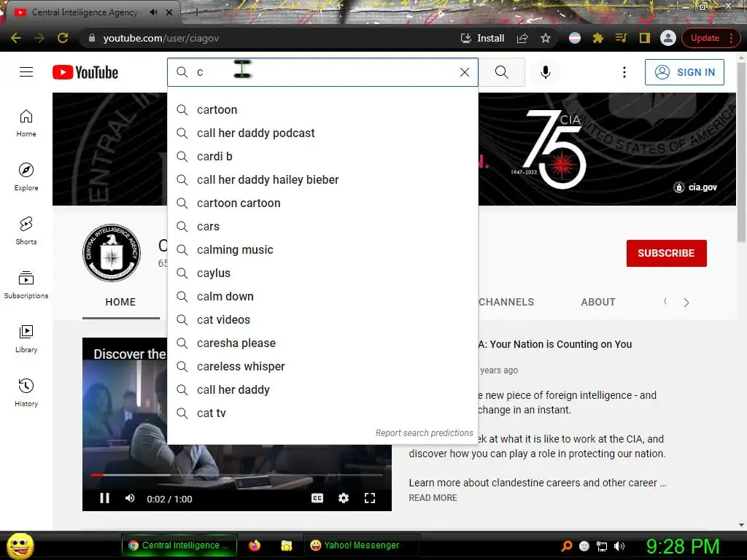Pause the featured video

104,498
